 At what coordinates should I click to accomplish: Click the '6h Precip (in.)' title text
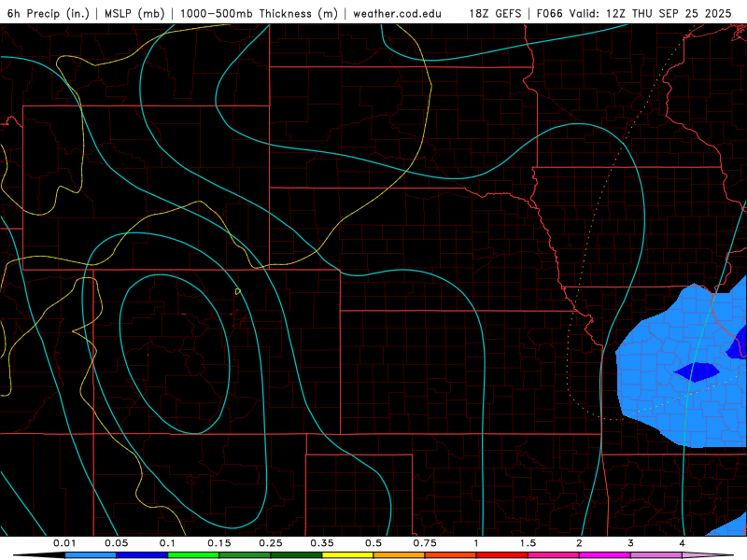click(49, 13)
